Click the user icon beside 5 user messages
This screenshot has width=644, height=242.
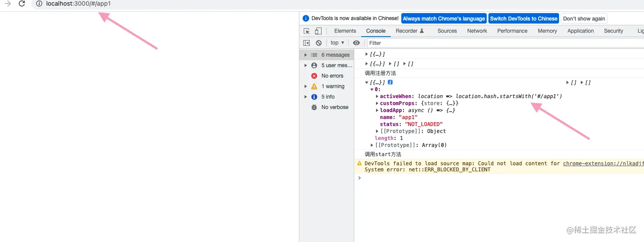pyautogui.click(x=314, y=65)
